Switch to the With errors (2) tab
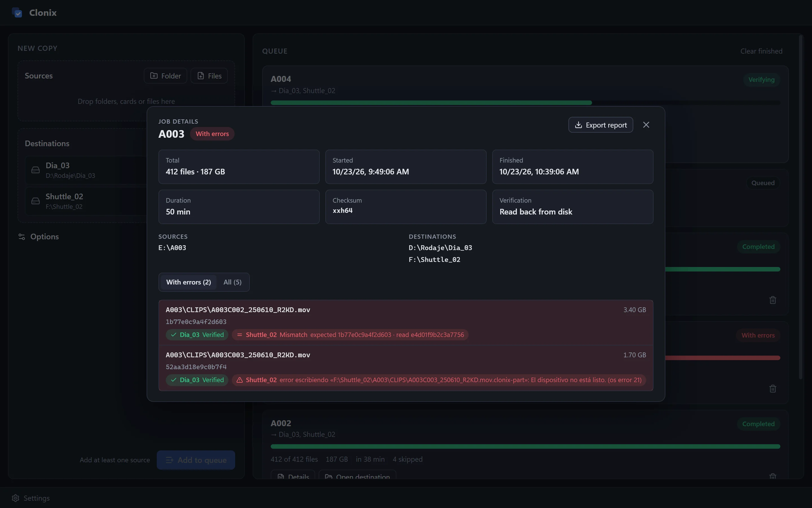 (189, 282)
